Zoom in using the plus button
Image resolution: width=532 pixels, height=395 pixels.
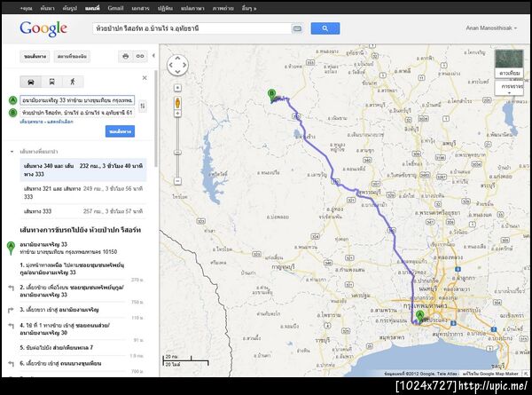(x=177, y=114)
